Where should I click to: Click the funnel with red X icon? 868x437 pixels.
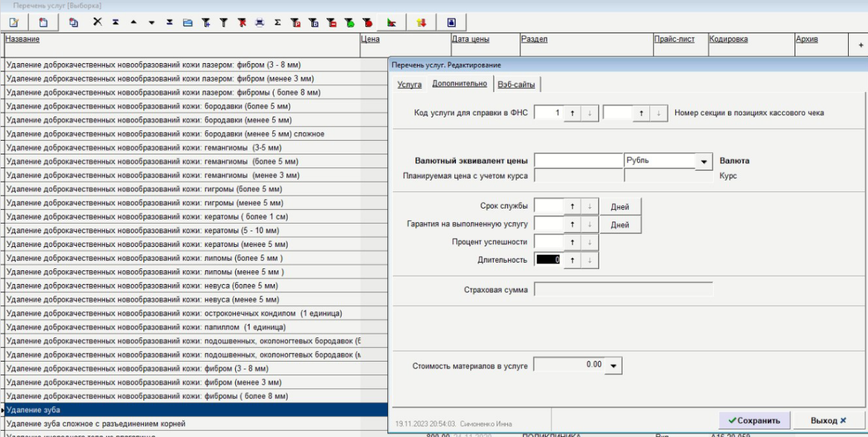pyautogui.click(x=241, y=22)
